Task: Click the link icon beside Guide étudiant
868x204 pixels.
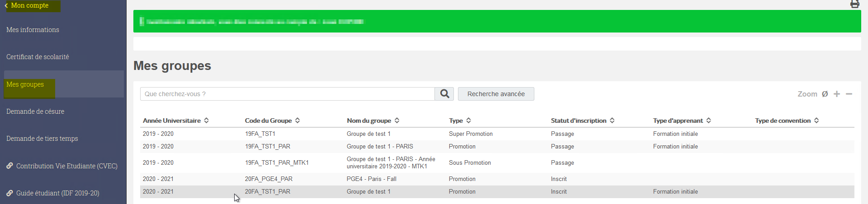Action: pyautogui.click(x=9, y=193)
